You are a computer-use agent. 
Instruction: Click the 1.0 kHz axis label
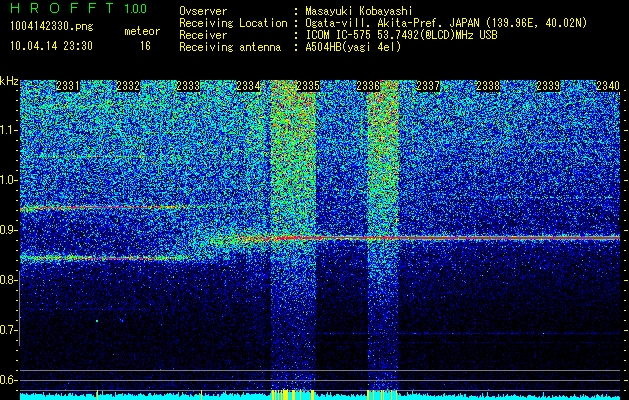coord(8,180)
